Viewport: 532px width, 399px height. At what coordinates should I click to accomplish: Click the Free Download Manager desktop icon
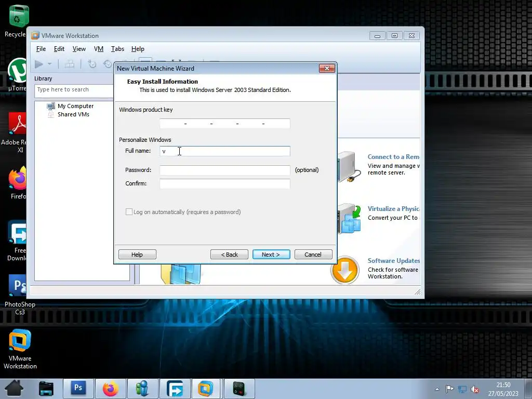pyautogui.click(x=18, y=232)
